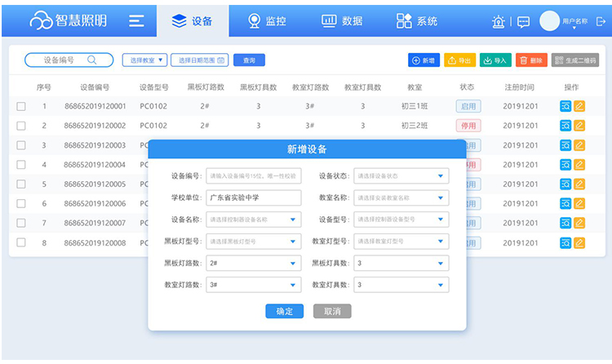The width and height of the screenshot is (612, 364).
Task: Check the checkbox for row 8
Action: [x=21, y=243]
